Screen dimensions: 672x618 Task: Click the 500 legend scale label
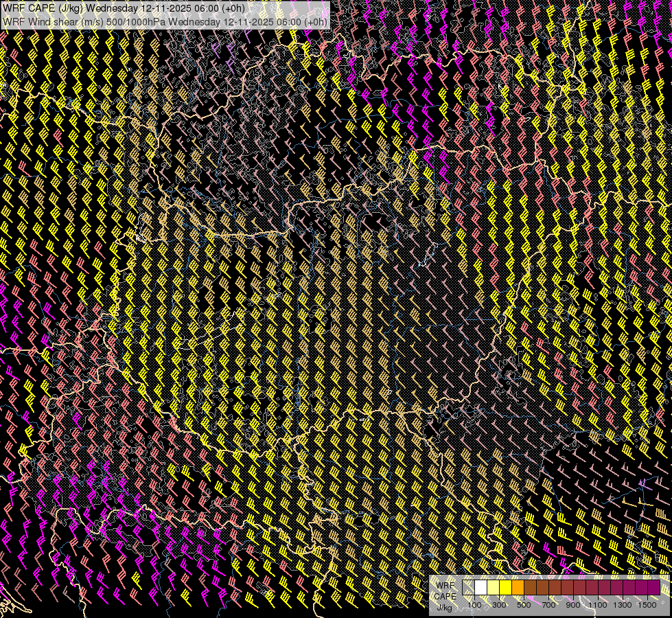524,605
